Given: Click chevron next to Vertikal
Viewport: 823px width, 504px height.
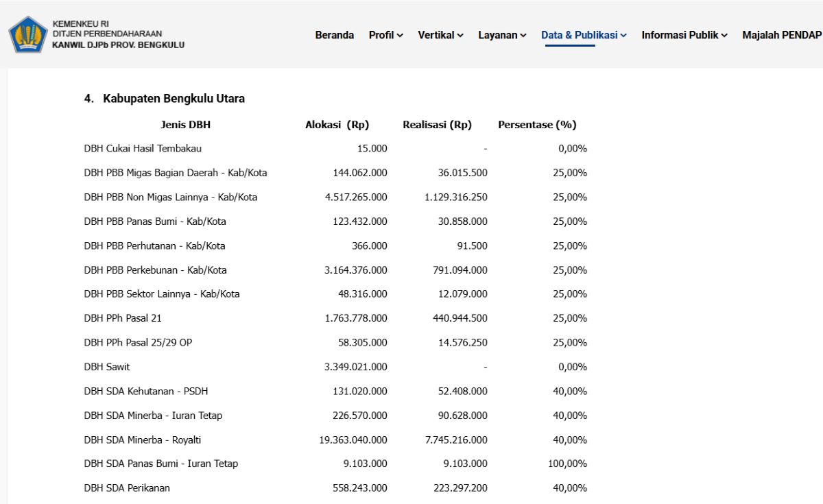Looking at the screenshot, I should (460, 36).
